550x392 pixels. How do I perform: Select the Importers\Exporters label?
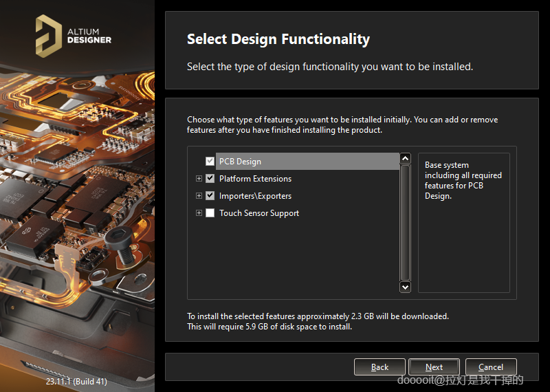(x=255, y=196)
